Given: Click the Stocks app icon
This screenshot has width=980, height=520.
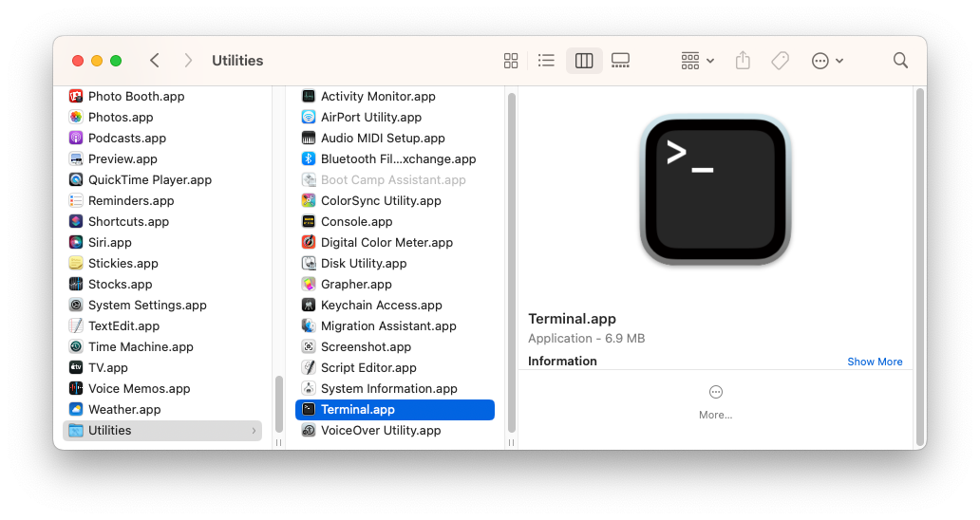Looking at the screenshot, I should coord(76,284).
